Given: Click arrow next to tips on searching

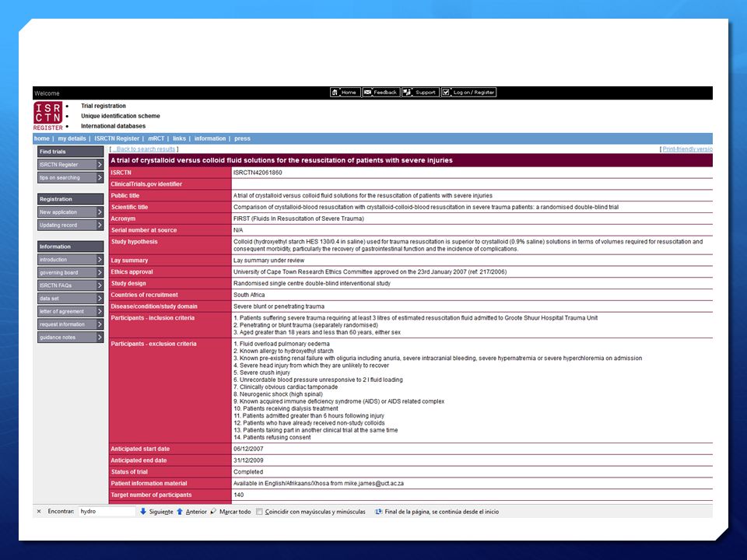Looking at the screenshot, I should [100, 177].
